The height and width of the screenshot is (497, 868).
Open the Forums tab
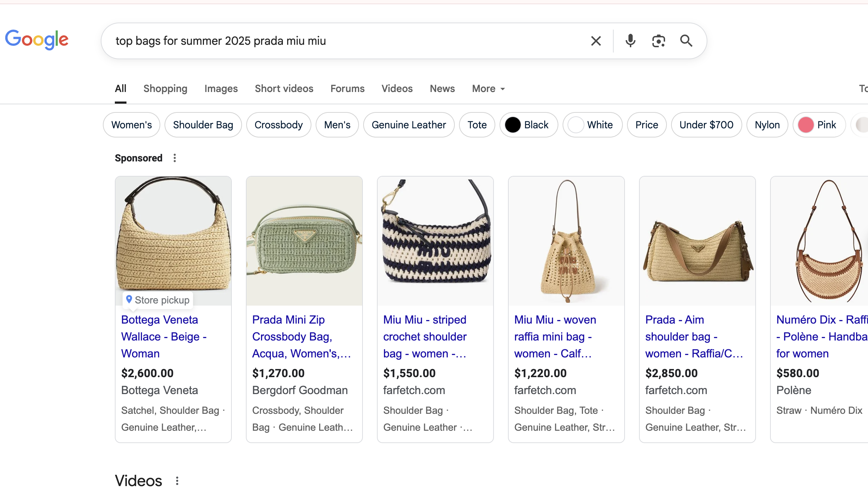coord(347,88)
